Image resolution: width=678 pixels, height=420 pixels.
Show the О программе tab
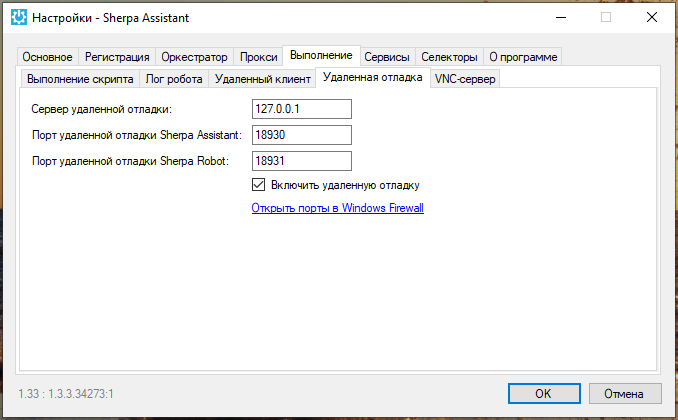pyautogui.click(x=522, y=57)
